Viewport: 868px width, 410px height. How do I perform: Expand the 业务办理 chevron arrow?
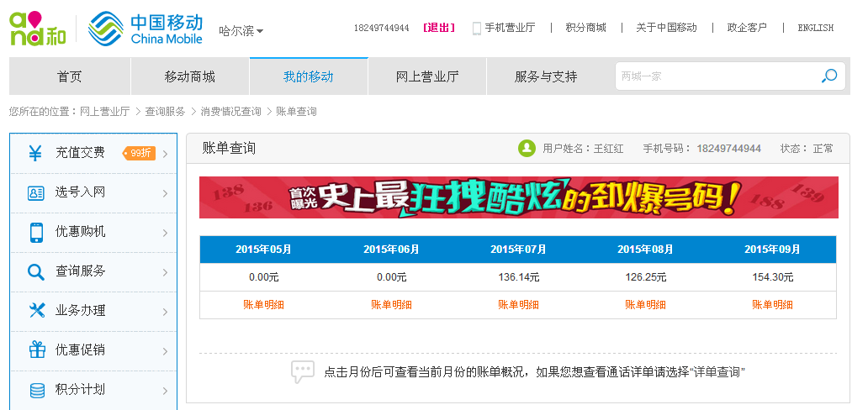click(165, 312)
